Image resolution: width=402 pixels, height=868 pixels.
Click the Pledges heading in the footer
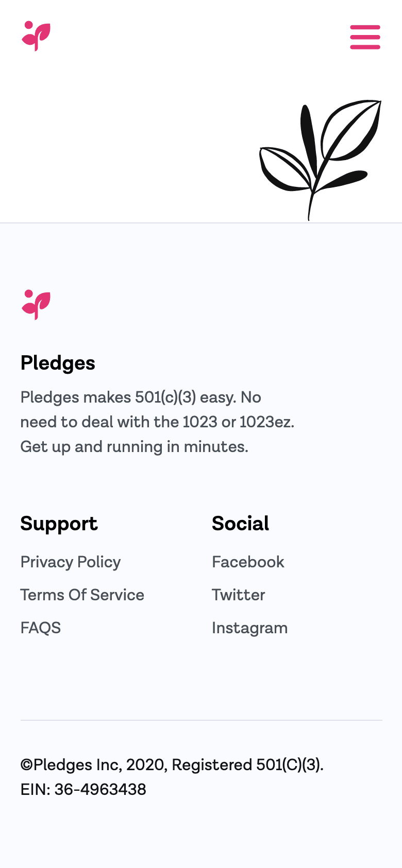pyautogui.click(x=58, y=362)
